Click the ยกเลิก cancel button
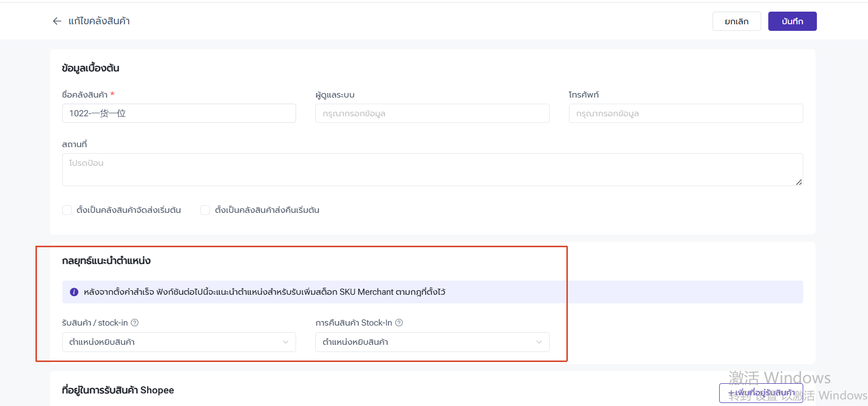This screenshot has height=406, width=868. pos(736,21)
